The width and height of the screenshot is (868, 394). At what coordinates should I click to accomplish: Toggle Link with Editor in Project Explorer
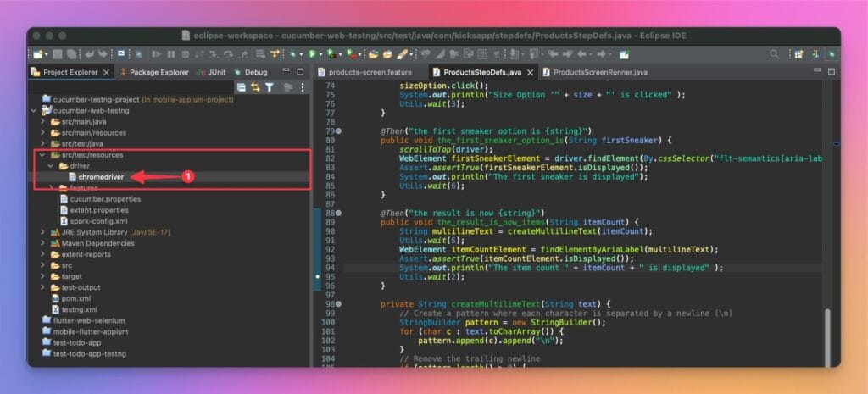click(255, 87)
